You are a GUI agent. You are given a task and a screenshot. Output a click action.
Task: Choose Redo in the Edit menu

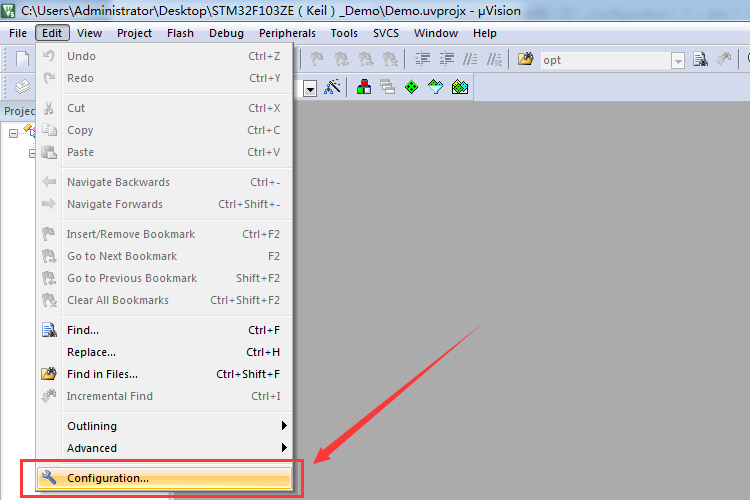pyautogui.click(x=165, y=78)
